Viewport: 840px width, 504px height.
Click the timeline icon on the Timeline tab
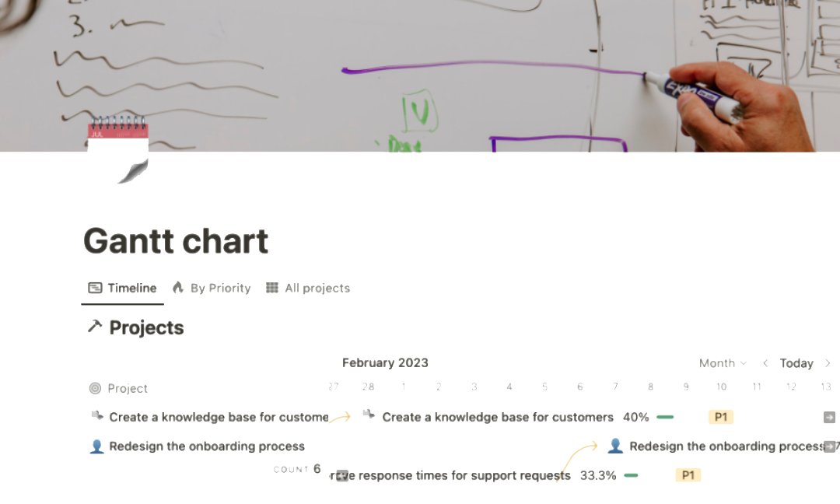pos(96,288)
